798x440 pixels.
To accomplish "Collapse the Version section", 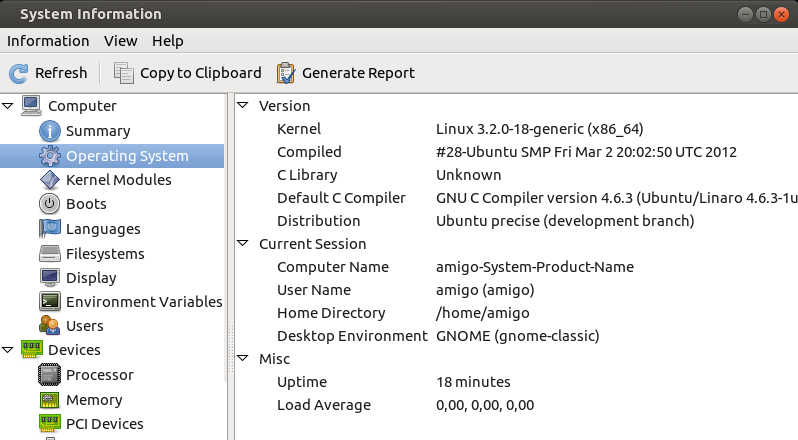I will point(243,105).
